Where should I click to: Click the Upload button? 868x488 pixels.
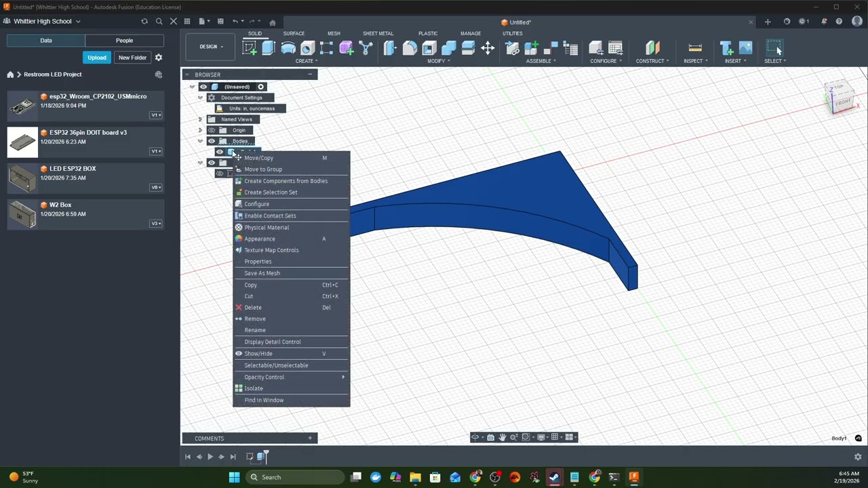pyautogui.click(x=97, y=58)
